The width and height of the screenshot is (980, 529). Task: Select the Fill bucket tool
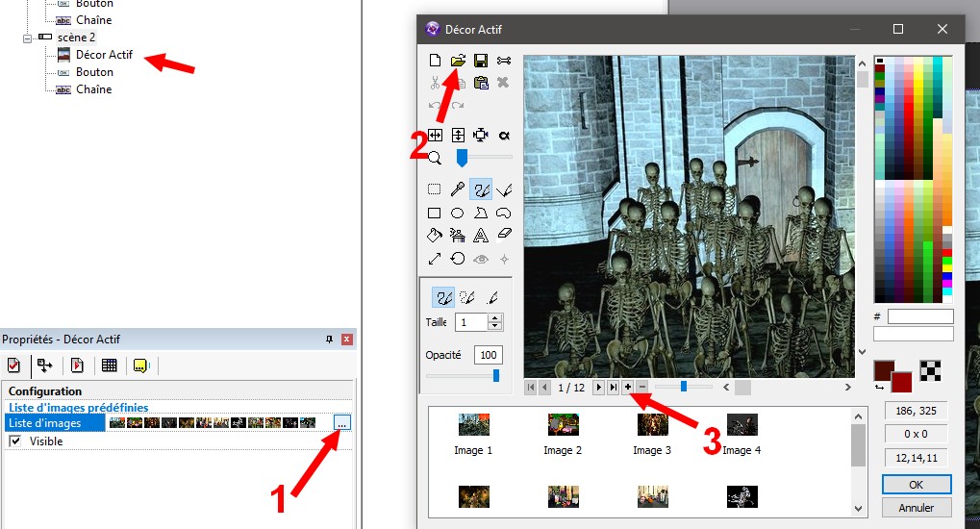click(435, 235)
